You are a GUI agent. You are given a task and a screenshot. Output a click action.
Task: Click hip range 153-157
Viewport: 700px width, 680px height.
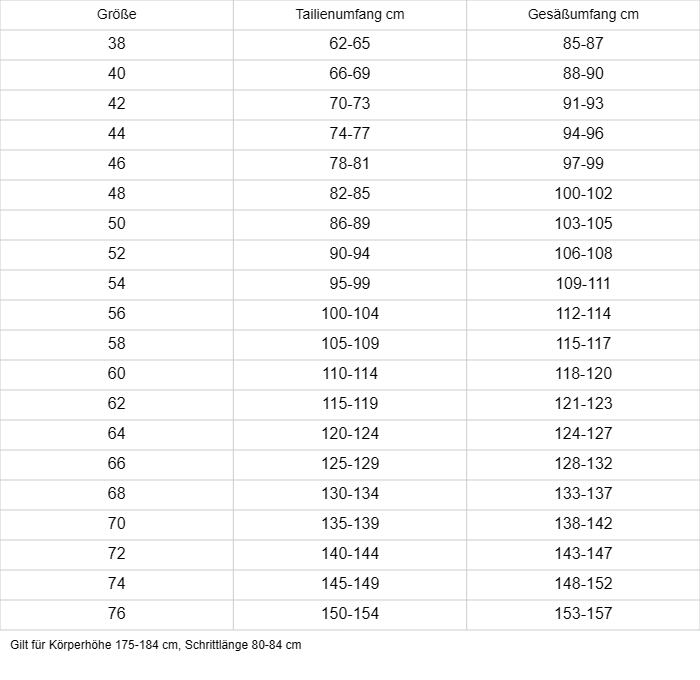pos(583,614)
